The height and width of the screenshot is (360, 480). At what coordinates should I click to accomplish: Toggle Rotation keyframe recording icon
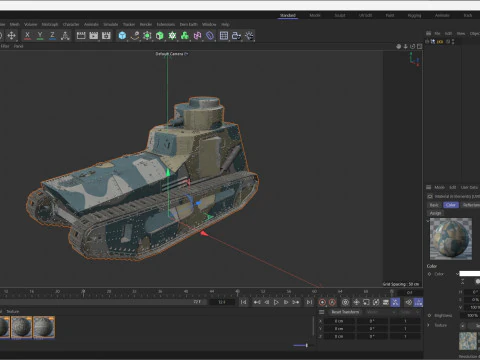(x=376, y=302)
